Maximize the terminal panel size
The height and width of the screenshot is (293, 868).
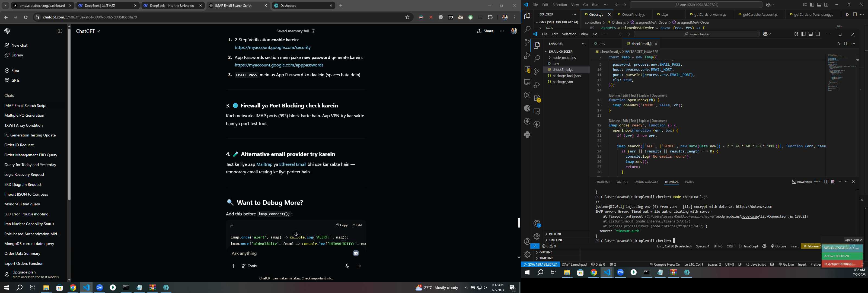(846, 182)
